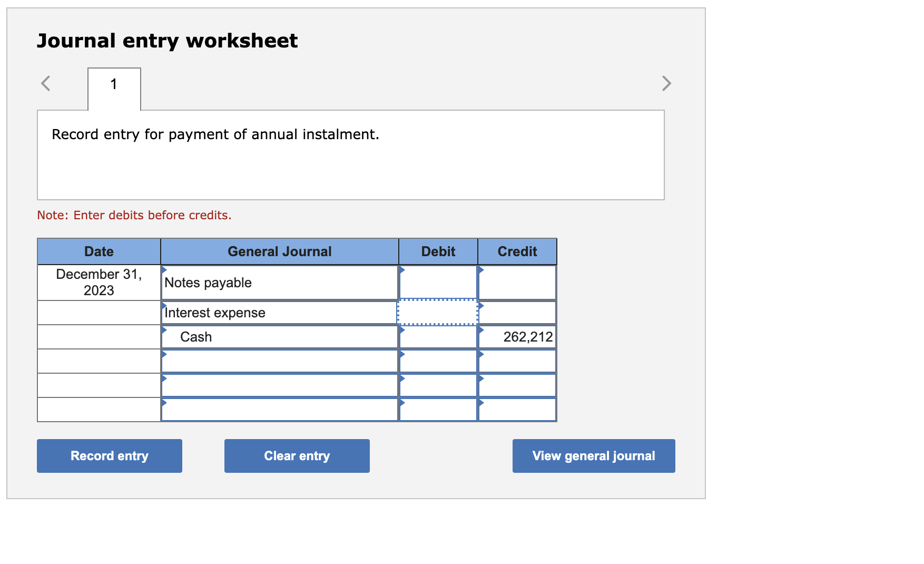This screenshot has height=564, width=924.
Task: Open sixth row account dropdown
Action: coord(280,410)
